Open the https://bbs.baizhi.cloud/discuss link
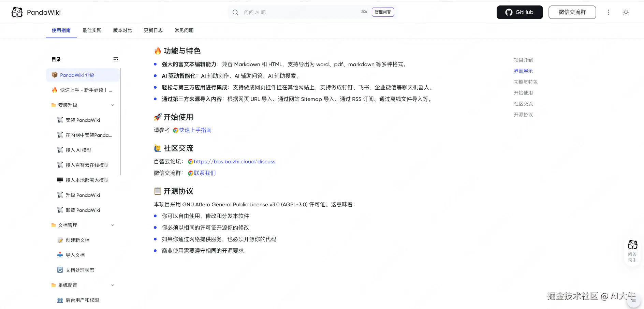This screenshot has width=644, height=309. point(235,162)
